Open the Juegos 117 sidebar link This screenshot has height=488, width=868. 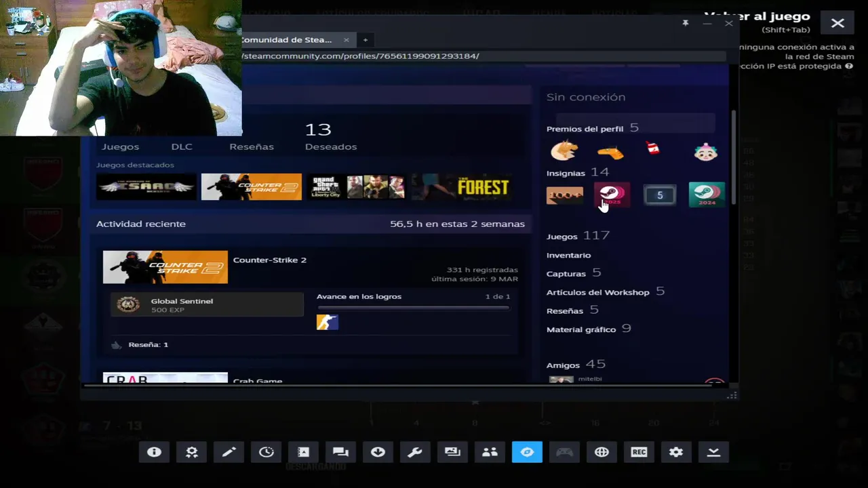point(578,236)
